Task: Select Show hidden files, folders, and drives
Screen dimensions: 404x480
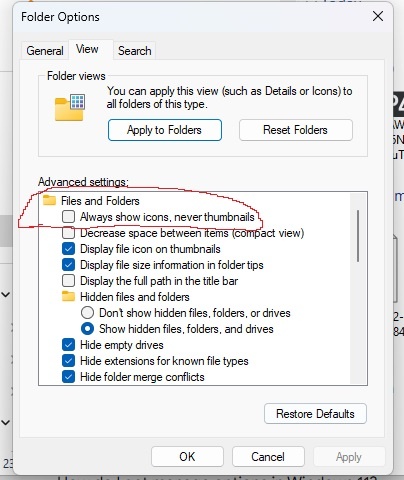Action: (x=87, y=329)
